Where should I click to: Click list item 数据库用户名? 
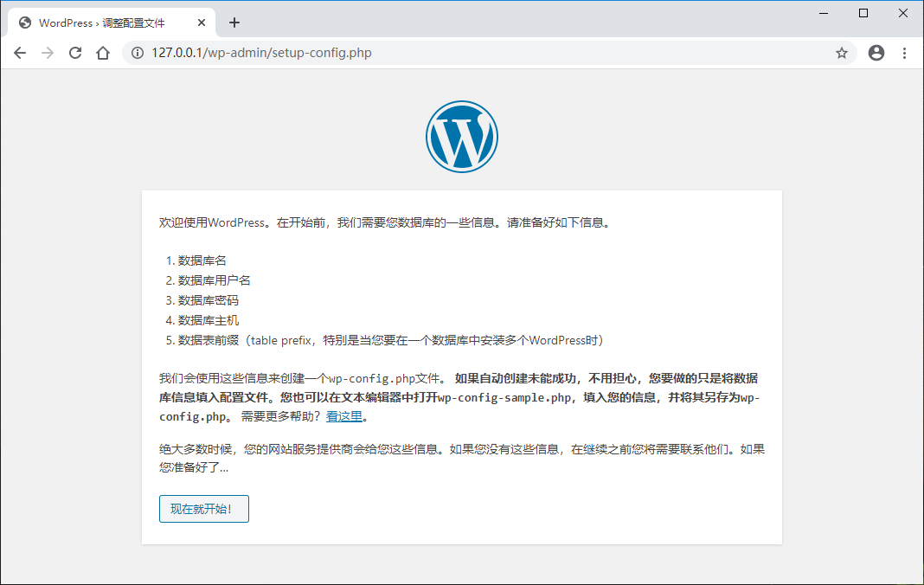tap(215, 280)
